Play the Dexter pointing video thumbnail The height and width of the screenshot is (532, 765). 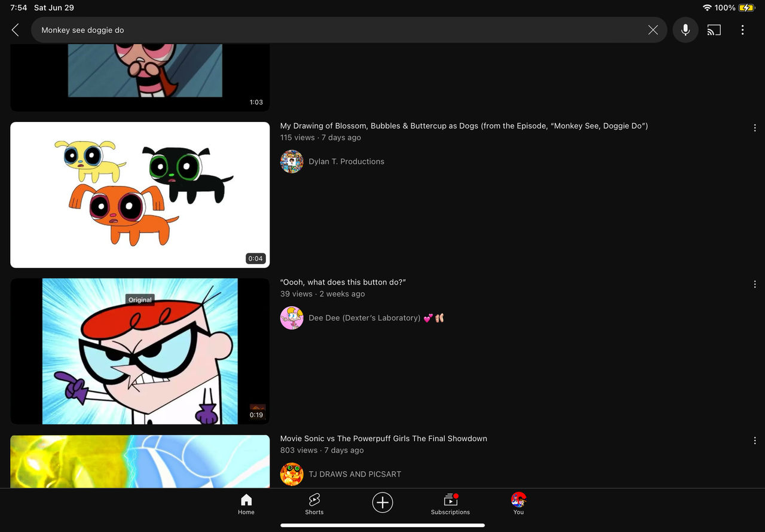140,351
